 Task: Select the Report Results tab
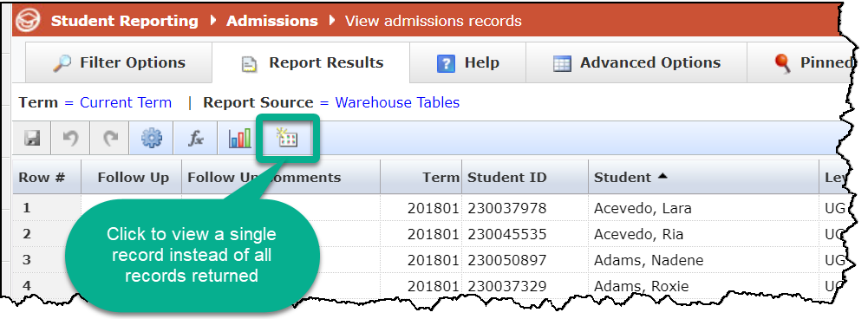pos(311,62)
